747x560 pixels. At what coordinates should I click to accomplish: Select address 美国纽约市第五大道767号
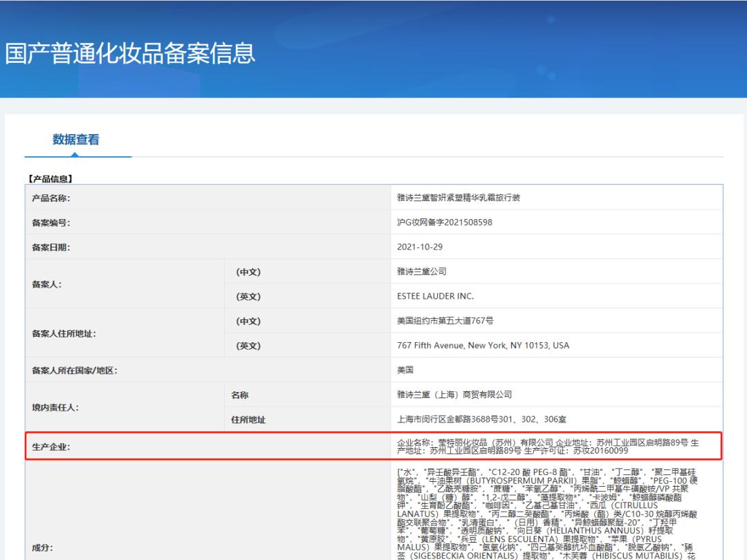click(445, 321)
